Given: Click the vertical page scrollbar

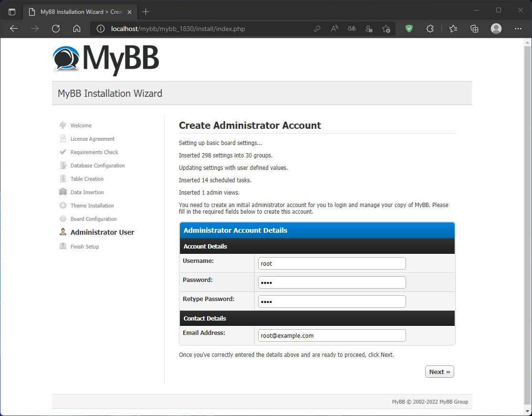Looking at the screenshot, I should pyautogui.click(x=527, y=225).
